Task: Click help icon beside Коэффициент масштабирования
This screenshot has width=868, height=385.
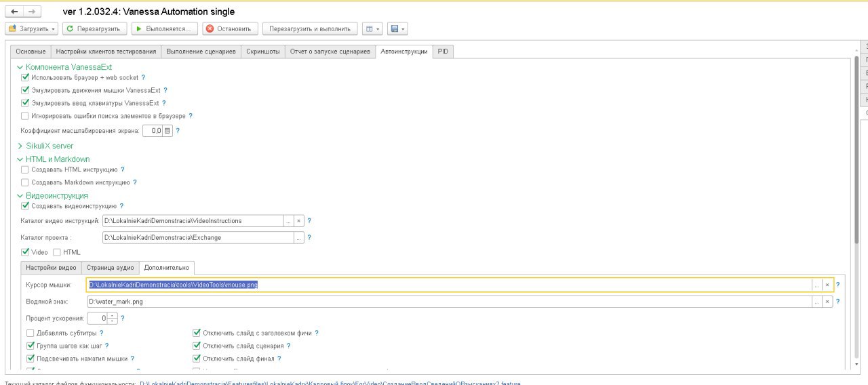Action: [178, 130]
